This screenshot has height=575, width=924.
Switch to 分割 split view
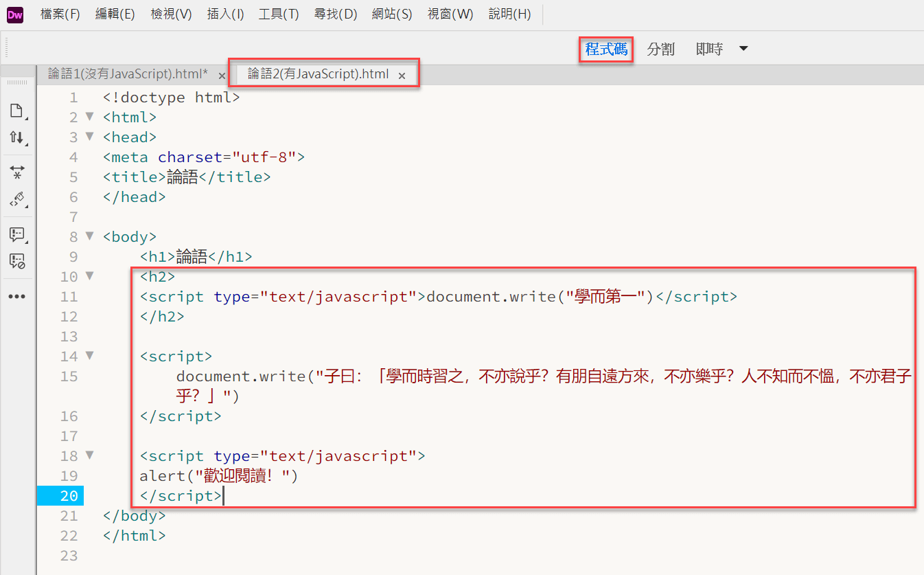point(661,49)
